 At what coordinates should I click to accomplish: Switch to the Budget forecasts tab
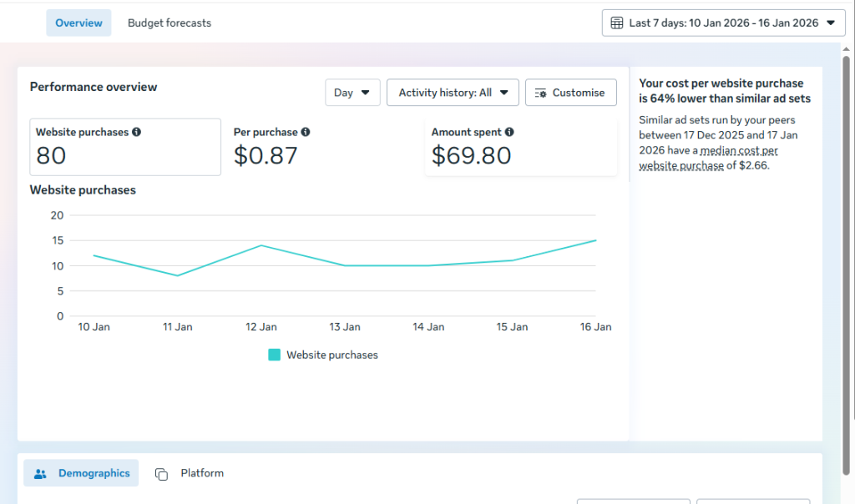[x=169, y=23]
